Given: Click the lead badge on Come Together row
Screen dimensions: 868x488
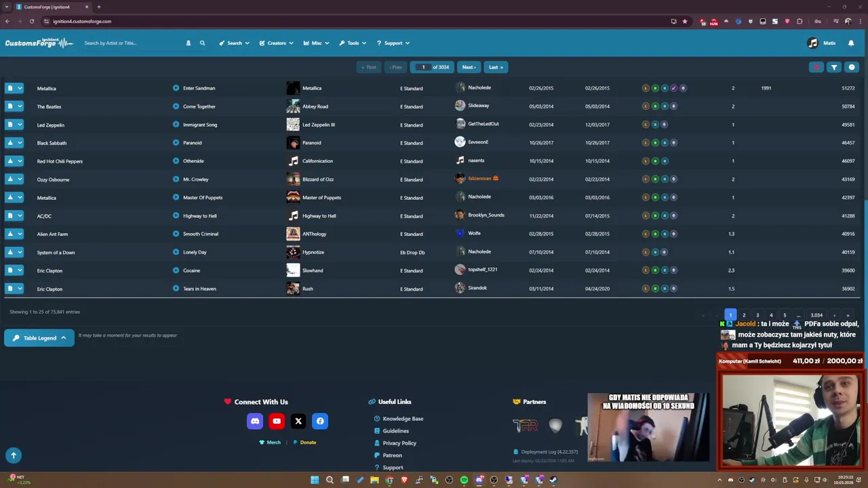Looking at the screenshot, I should click(x=646, y=106).
